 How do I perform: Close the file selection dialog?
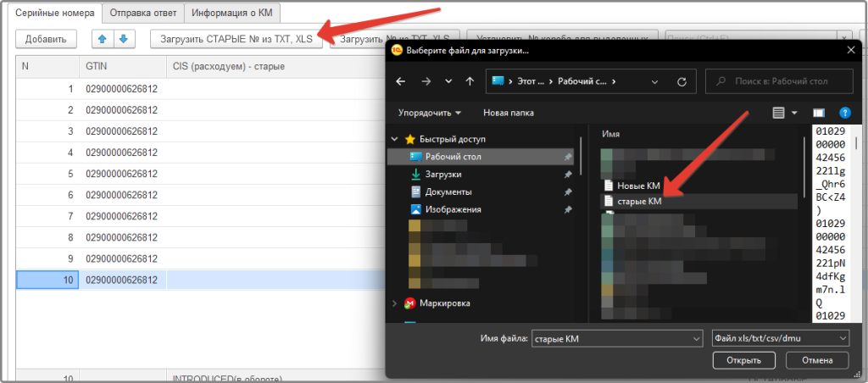851,50
